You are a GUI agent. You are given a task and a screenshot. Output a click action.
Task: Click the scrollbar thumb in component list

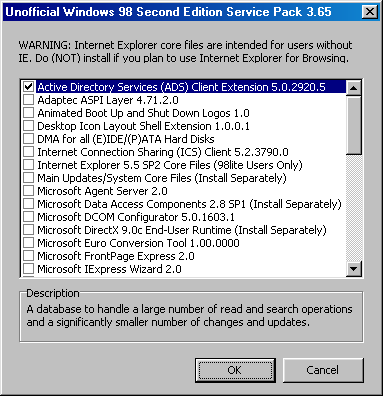(x=354, y=125)
